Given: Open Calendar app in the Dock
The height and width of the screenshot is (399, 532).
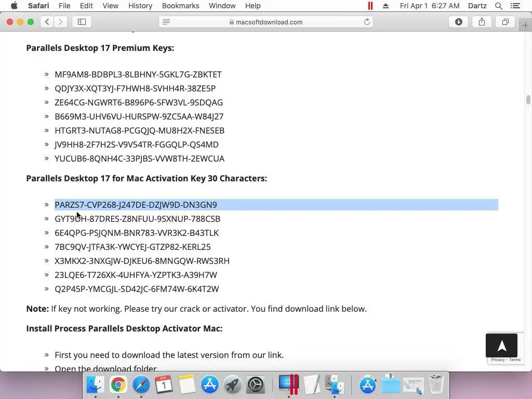Looking at the screenshot, I should pyautogui.click(x=164, y=384).
